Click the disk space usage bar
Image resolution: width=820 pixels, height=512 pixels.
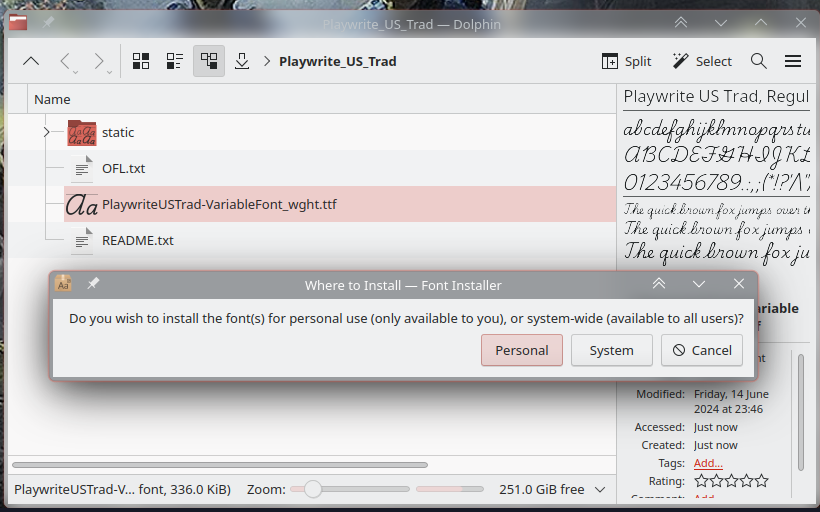[450, 489]
